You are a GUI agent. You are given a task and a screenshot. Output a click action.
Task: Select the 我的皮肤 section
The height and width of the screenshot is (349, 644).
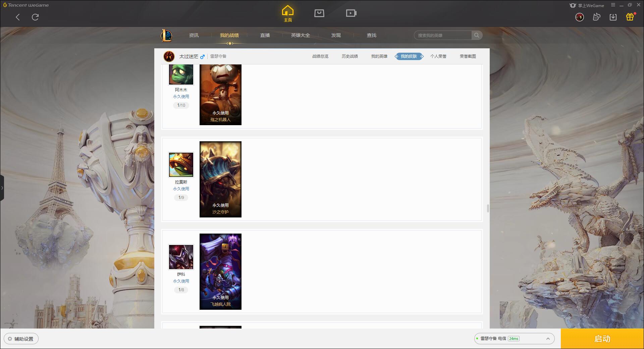click(409, 56)
